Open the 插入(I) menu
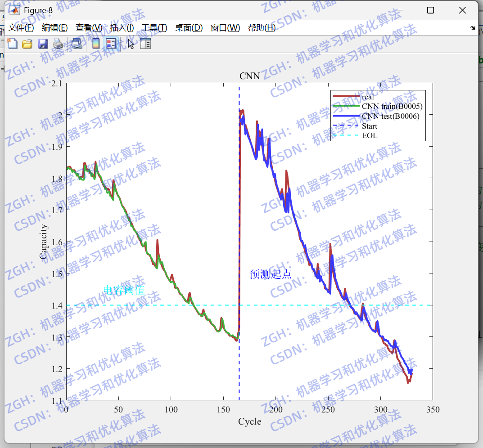 click(x=122, y=28)
